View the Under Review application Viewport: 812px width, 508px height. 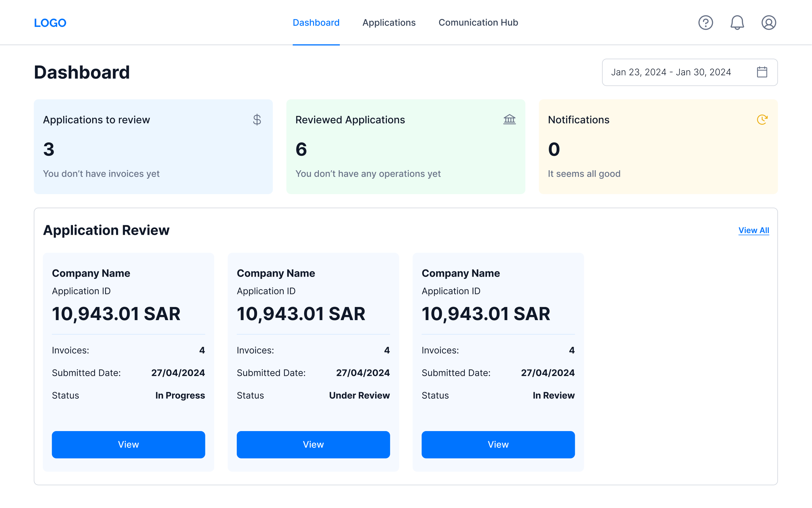(x=313, y=444)
